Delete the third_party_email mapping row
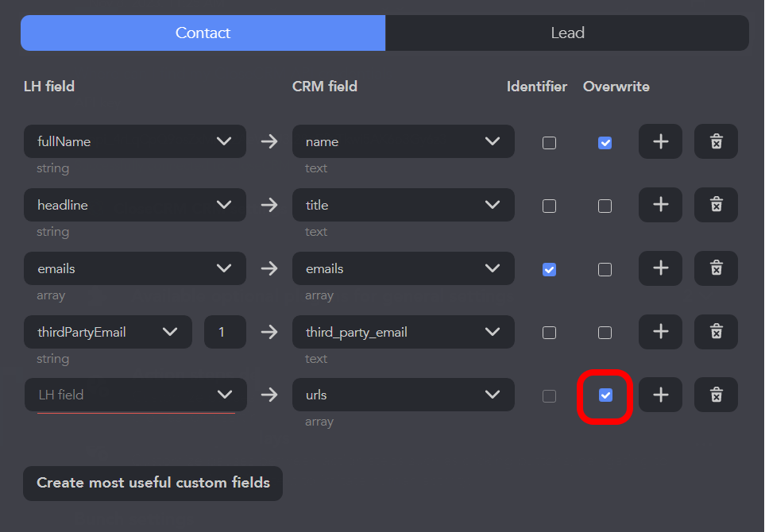765x532 pixels. [716, 332]
